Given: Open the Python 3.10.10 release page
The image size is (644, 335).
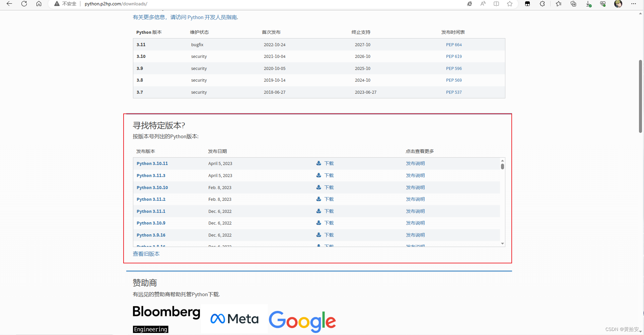Looking at the screenshot, I should tap(152, 187).
